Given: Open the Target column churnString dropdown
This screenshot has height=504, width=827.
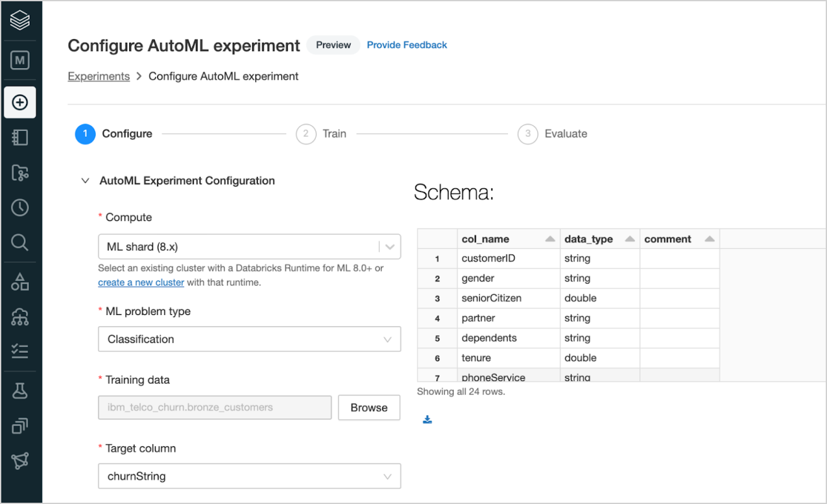Looking at the screenshot, I should tap(249, 476).
